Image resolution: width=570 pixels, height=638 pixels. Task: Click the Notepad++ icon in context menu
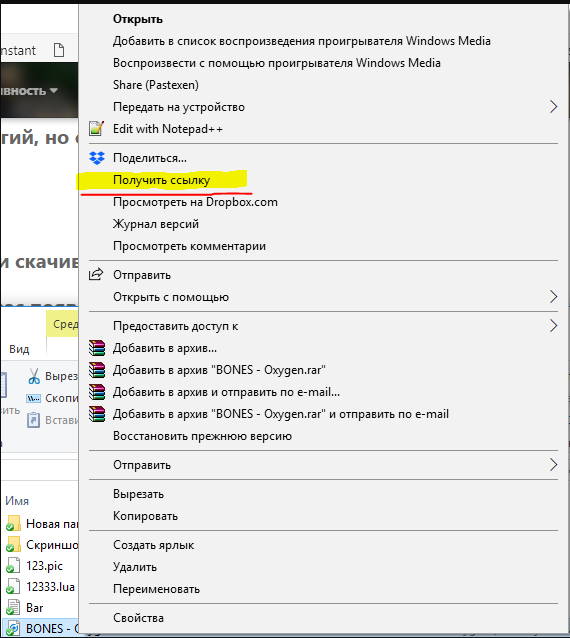tap(96, 129)
